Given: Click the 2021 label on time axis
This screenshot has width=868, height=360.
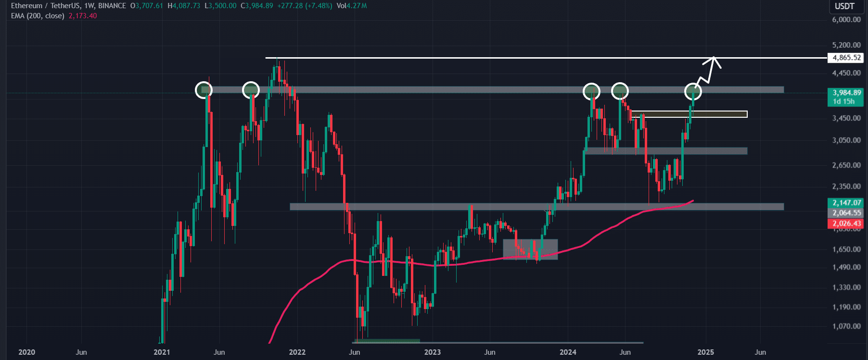Looking at the screenshot, I should [162, 352].
